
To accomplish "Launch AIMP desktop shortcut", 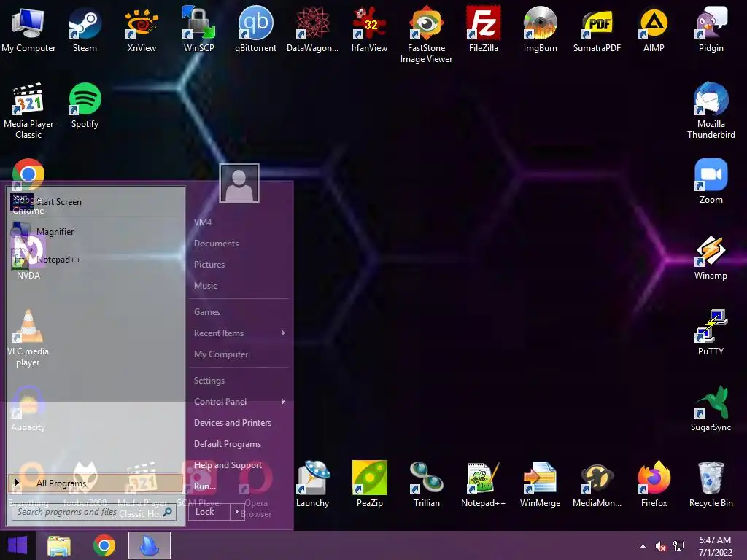I will click(x=654, y=28).
